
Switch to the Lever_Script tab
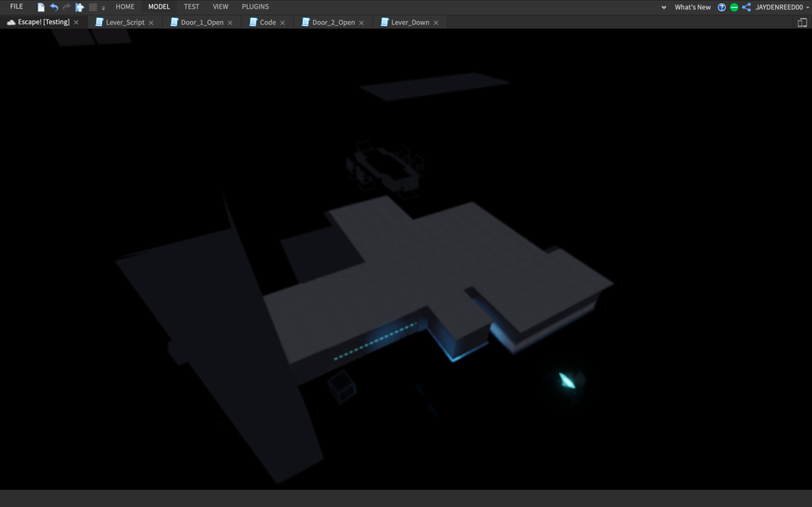point(124,22)
